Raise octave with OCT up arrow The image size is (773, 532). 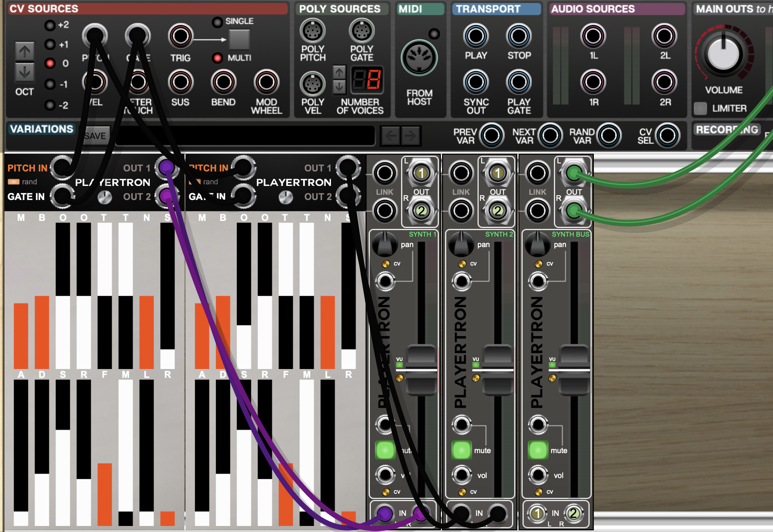coord(25,51)
